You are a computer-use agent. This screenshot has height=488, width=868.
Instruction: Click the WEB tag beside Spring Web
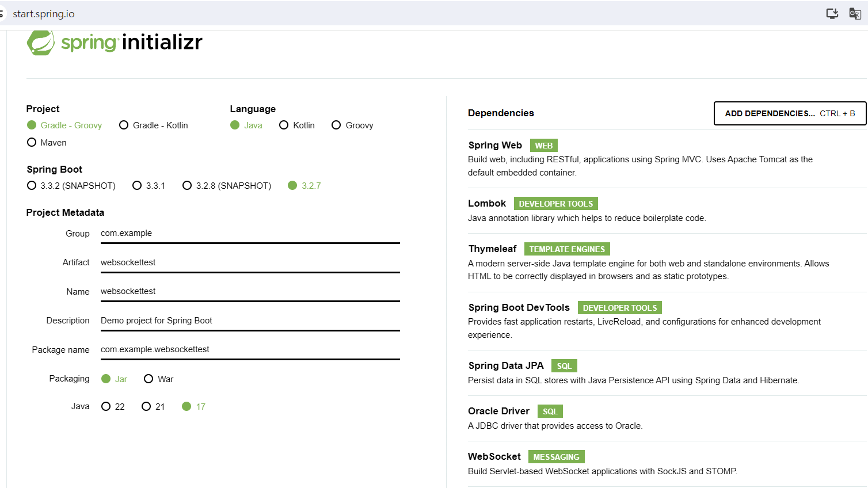click(x=543, y=146)
